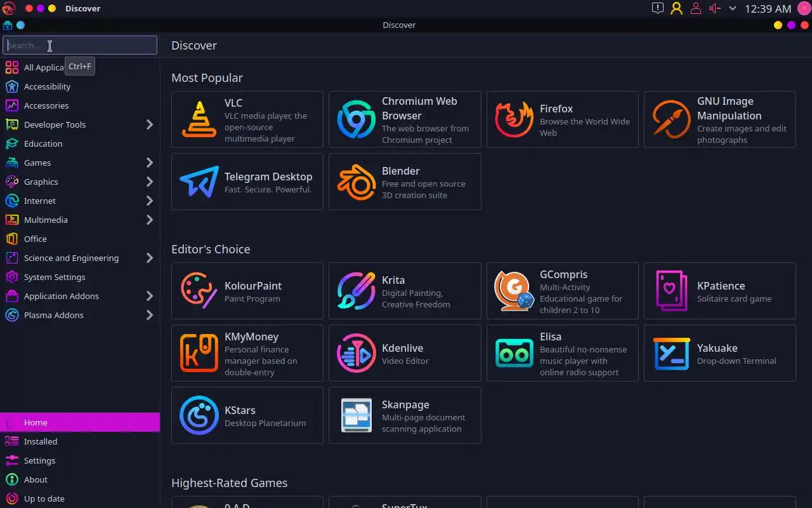Viewport: 812px width, 508px height.
Task: Click the System Settings category icon
Action: (x=11, y=277)
